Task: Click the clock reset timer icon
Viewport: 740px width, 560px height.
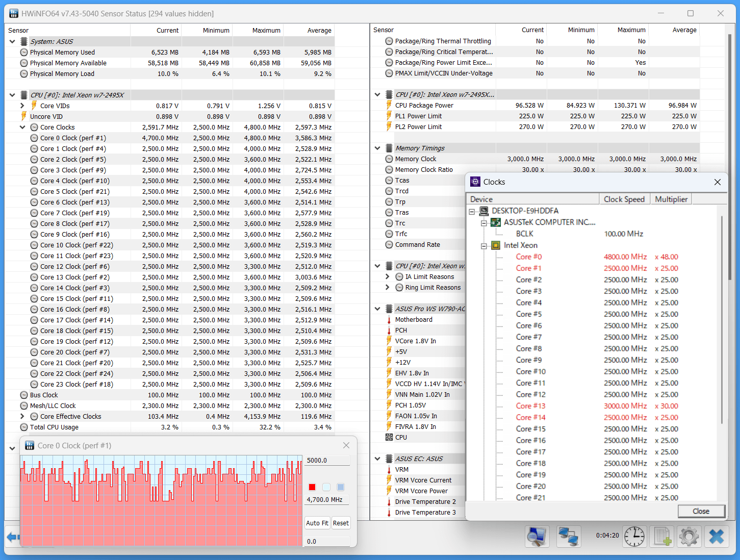Action: click(x=634, y=537)
